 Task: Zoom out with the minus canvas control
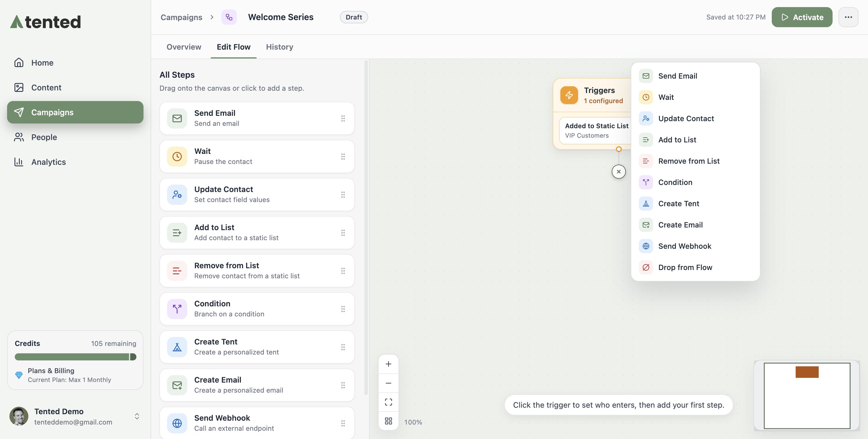click(x=389, y=383)
